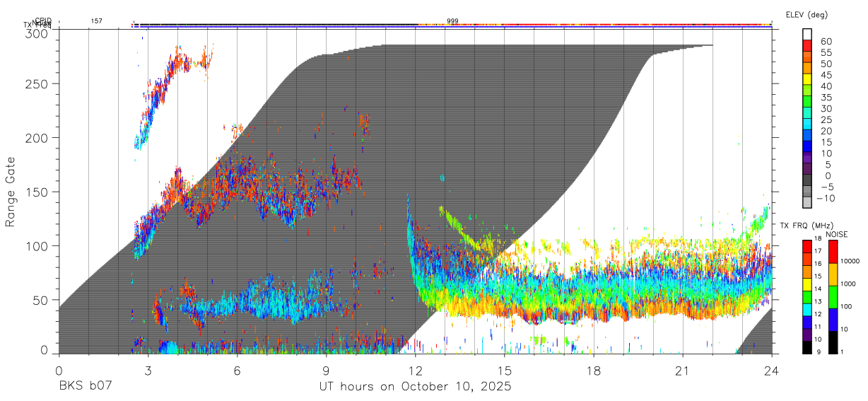The height and width of the screenshot is (401, 868).
Task: Click the '6' UT hour tick label
Action: [237, 371]
